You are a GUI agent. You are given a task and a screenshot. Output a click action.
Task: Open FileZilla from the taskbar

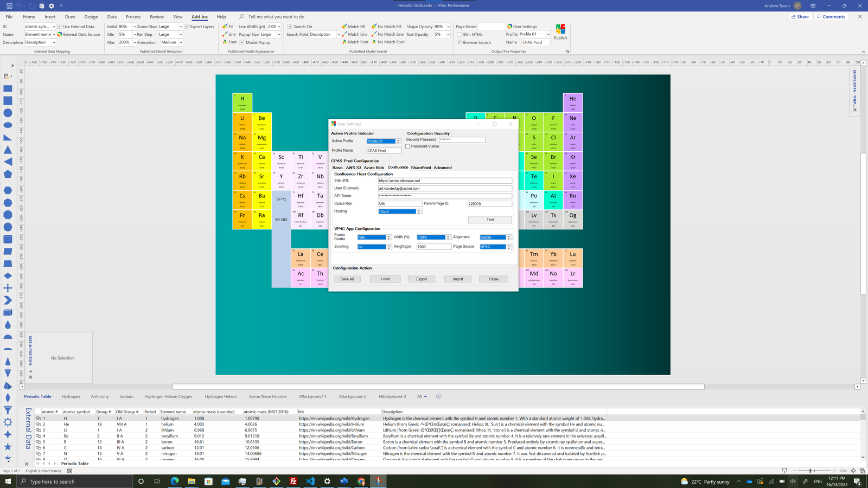coord(293,481)
